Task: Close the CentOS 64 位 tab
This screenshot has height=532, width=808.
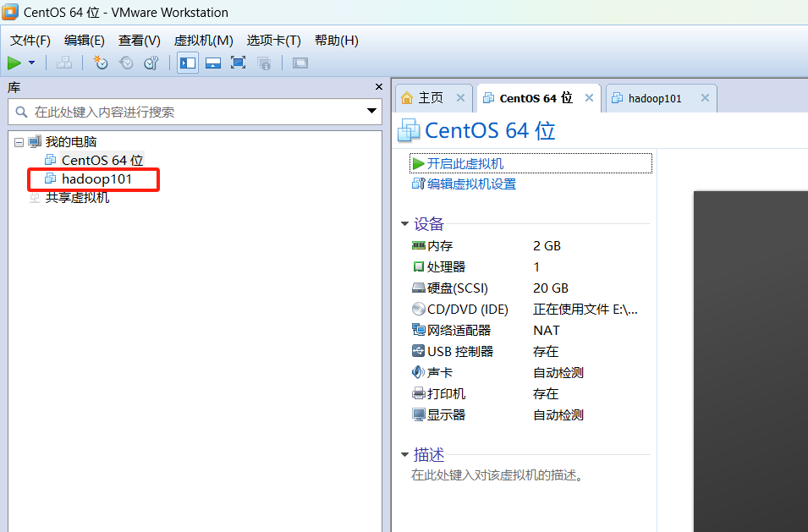Action: [x=590, y=98]
